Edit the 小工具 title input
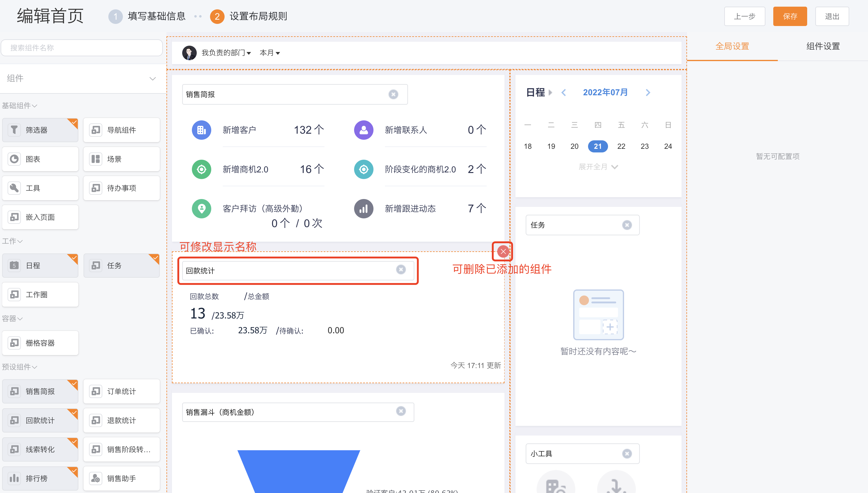Screen dimensions: 868x493 (582, 454)
